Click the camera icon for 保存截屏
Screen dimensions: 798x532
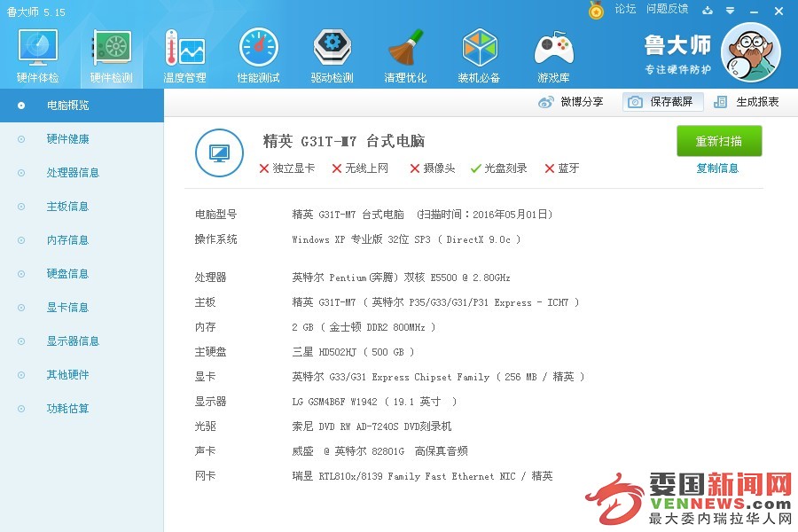[x=635, y=102]
